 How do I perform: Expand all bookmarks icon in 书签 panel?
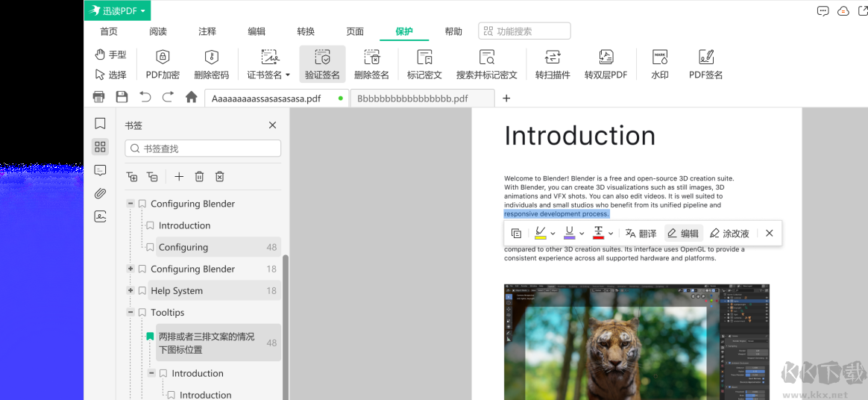click(132, 177)
